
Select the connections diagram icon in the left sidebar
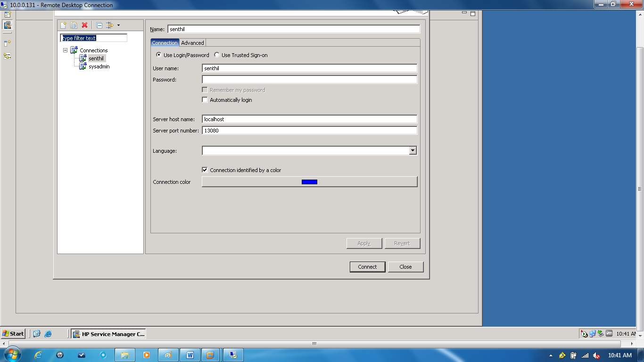8,56
